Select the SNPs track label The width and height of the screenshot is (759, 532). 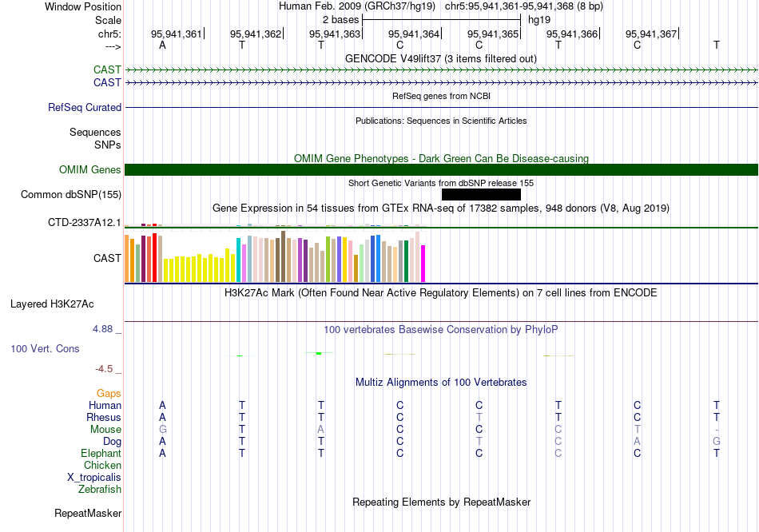click(x=108, y=145)
